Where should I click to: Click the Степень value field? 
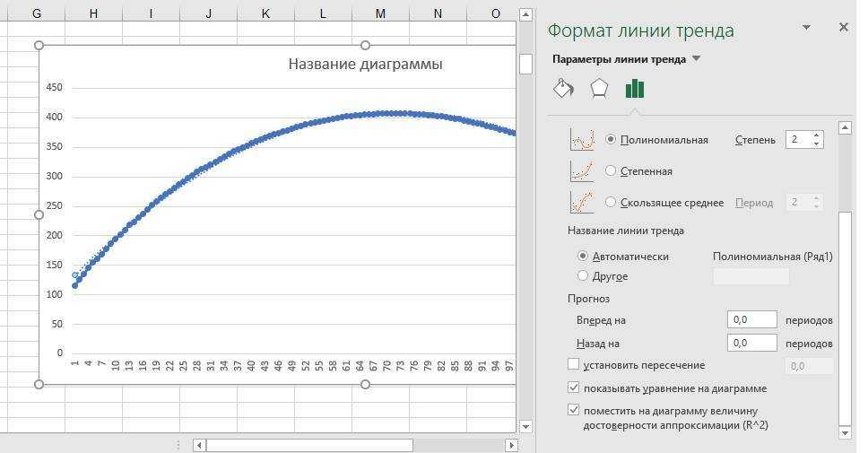point(798,140)
